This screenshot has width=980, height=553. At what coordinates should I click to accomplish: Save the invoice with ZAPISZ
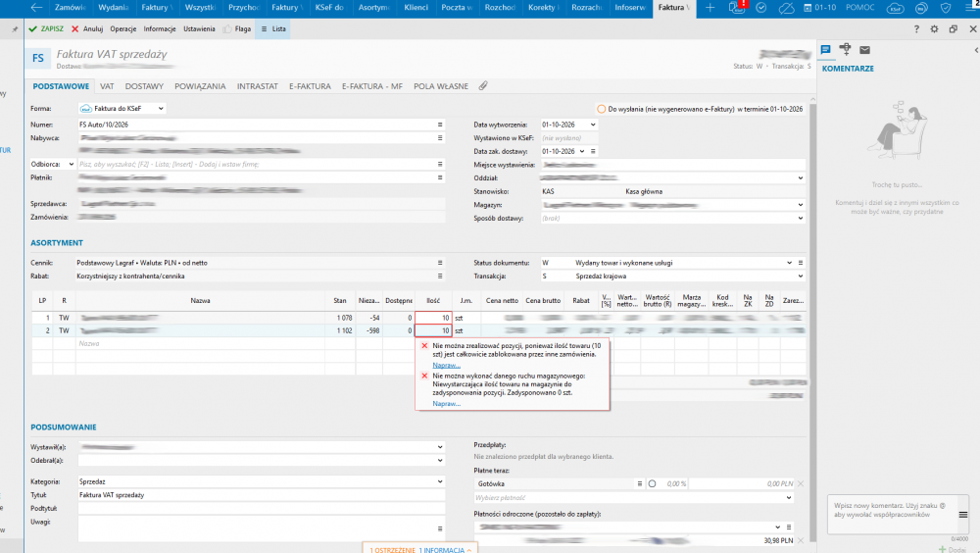point(46,28)
